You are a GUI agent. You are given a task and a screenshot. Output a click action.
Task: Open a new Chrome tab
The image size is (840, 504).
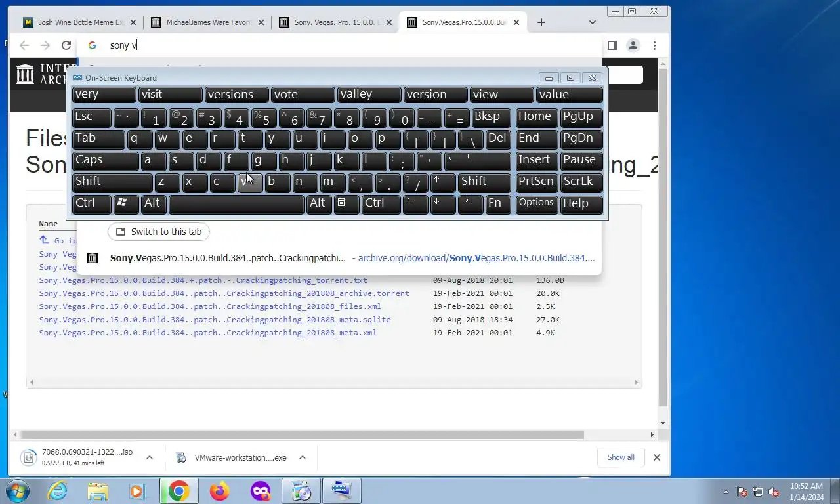pos(541,22)
